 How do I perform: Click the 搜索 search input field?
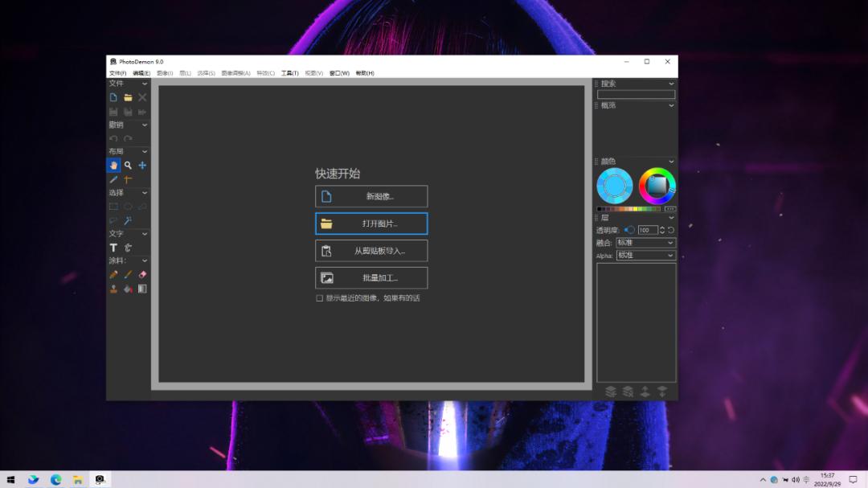point(636,94)
